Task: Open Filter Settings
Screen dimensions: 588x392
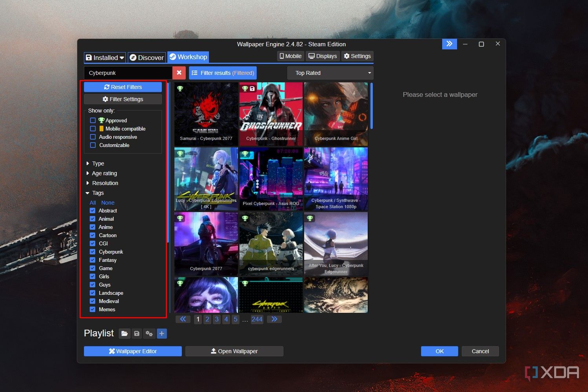Action: coord(123,99)
